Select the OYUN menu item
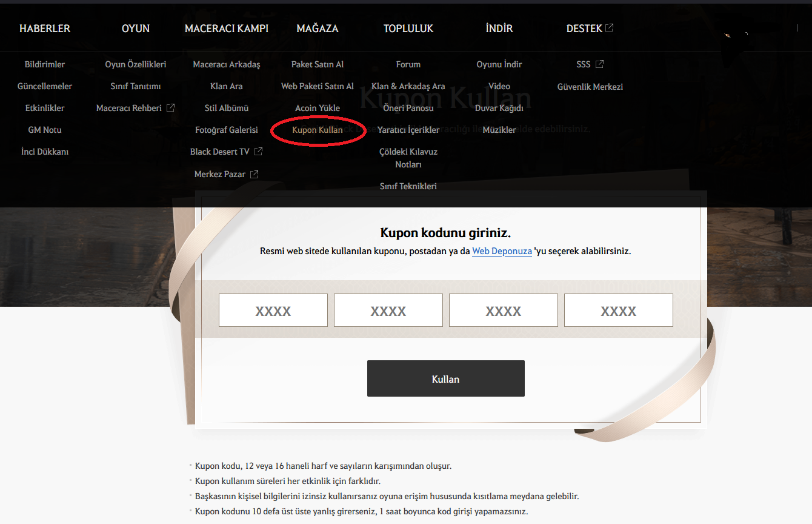The image size is (812, 524). coord(136,28)
